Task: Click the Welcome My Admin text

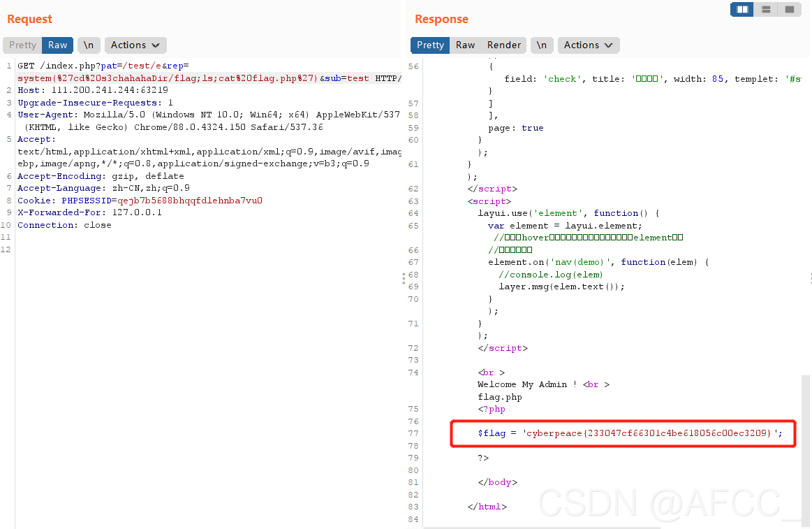Action: 527,384
